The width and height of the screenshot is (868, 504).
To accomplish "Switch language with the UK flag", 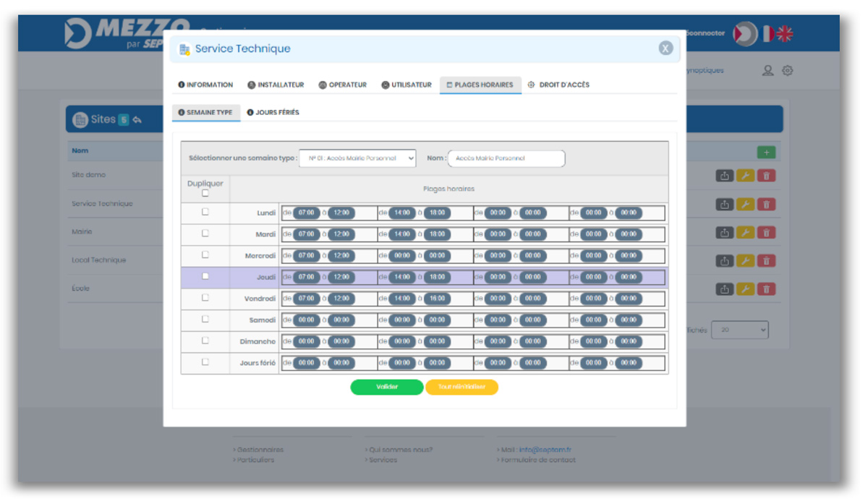I will click(785, 34).
